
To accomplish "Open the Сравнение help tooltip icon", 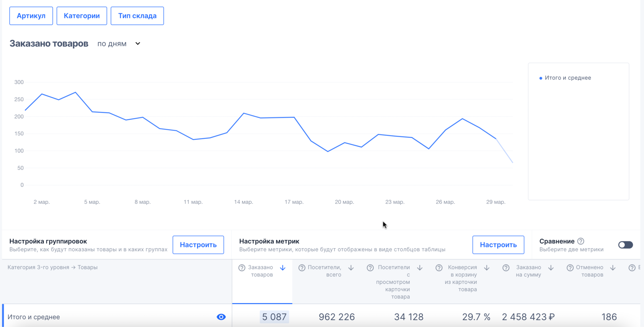I will [581, 241].
